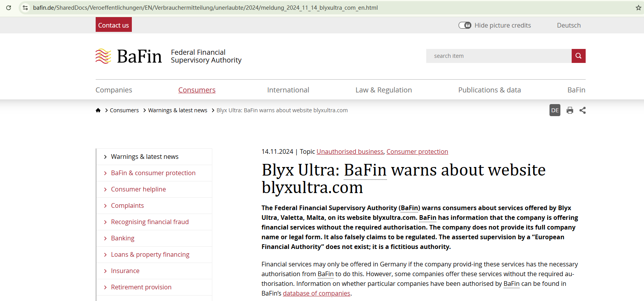The image size is (644, 301).
Task: Open BaFin & consumer protection sidebar link
Action: (153, 173)
